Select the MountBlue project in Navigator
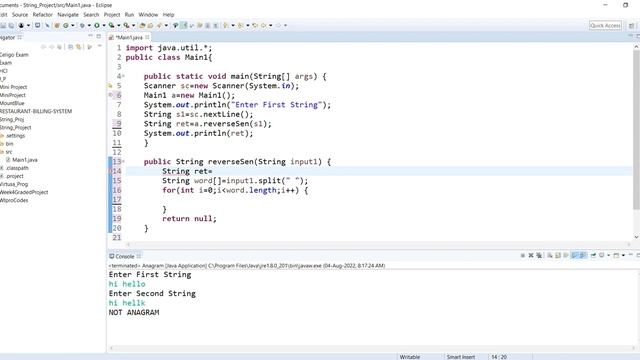640x360 pixels. tap(12, 103)
